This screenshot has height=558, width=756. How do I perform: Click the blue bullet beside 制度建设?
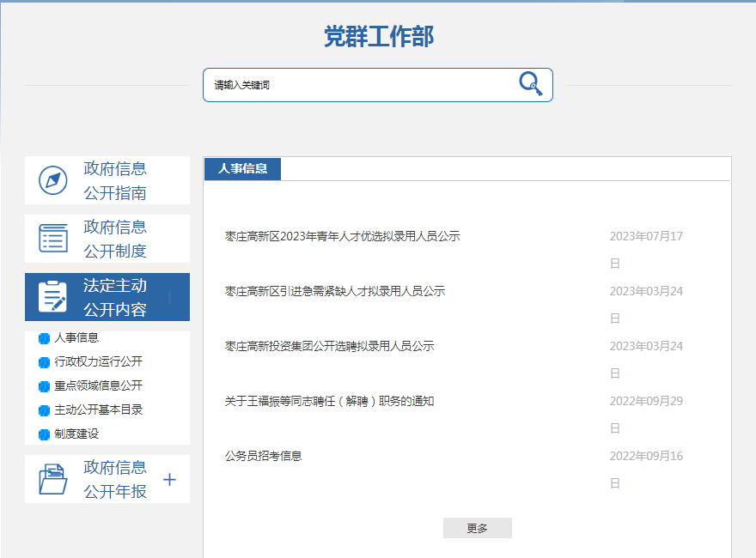coord(45,434)
